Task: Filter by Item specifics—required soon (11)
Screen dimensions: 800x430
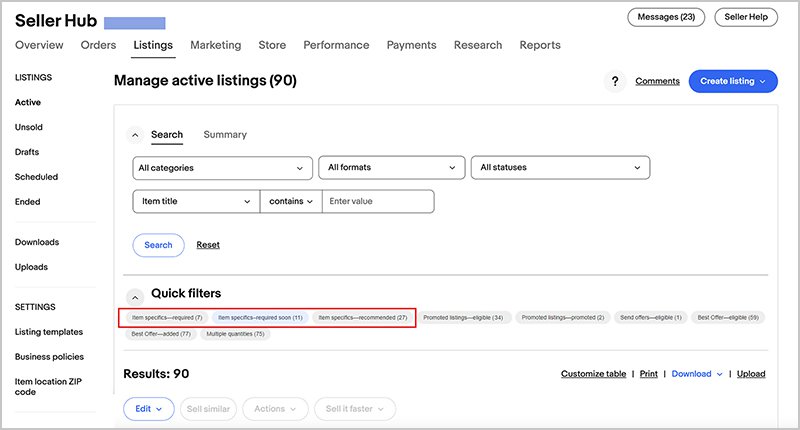Action: 260,318
